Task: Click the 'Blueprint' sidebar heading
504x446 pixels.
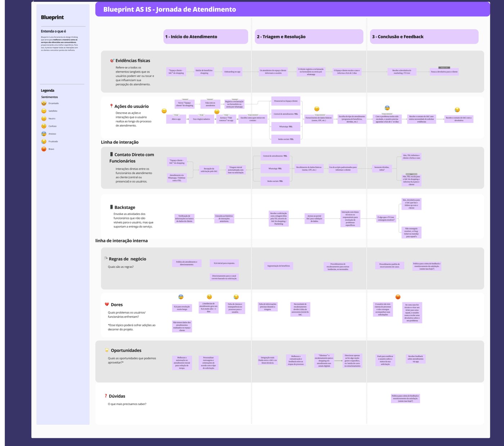Action: (52, 17)
